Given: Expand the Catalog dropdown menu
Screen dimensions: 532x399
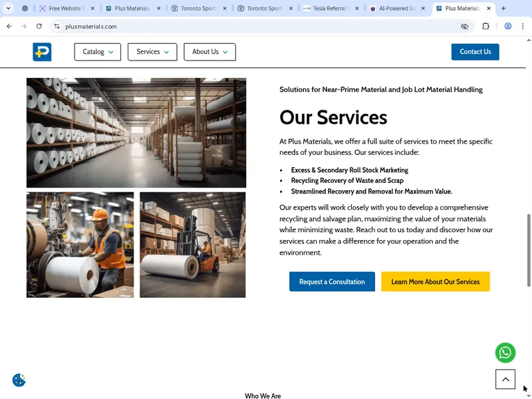Looking at the screenshot, I should pyautogui.click(x=98, y=52).
